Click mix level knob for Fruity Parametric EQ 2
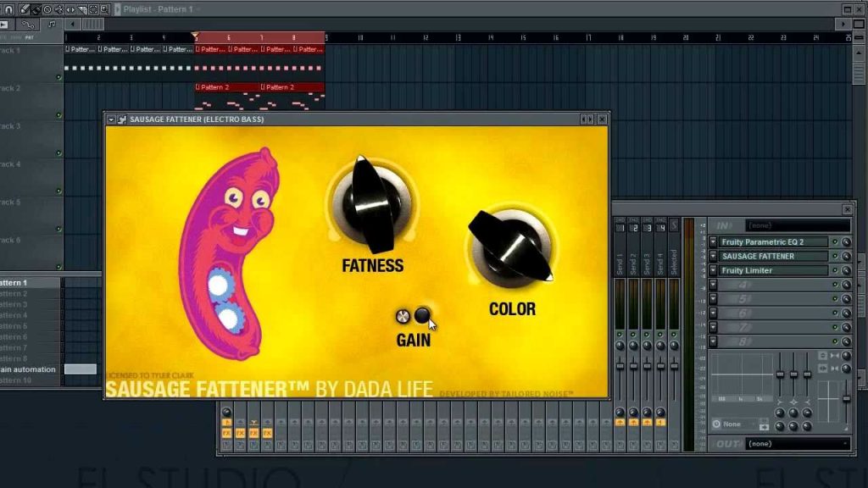 [x=846, y=241]
